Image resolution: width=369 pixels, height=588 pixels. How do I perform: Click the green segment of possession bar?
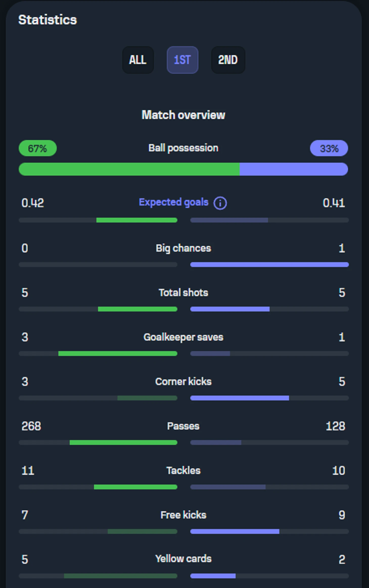click(x=129, y=169)
